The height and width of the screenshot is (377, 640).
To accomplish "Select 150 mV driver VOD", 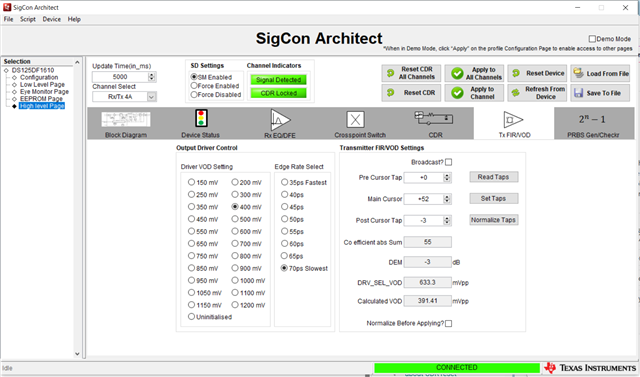I will (191, 182).
